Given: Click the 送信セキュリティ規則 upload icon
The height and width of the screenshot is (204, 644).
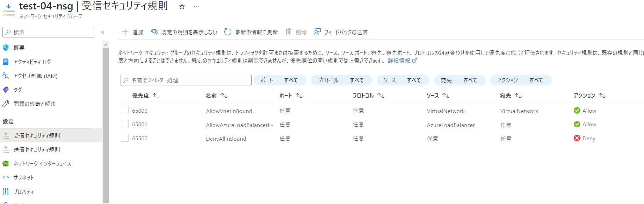Looking at the screenshot, I should click(6, 149).
